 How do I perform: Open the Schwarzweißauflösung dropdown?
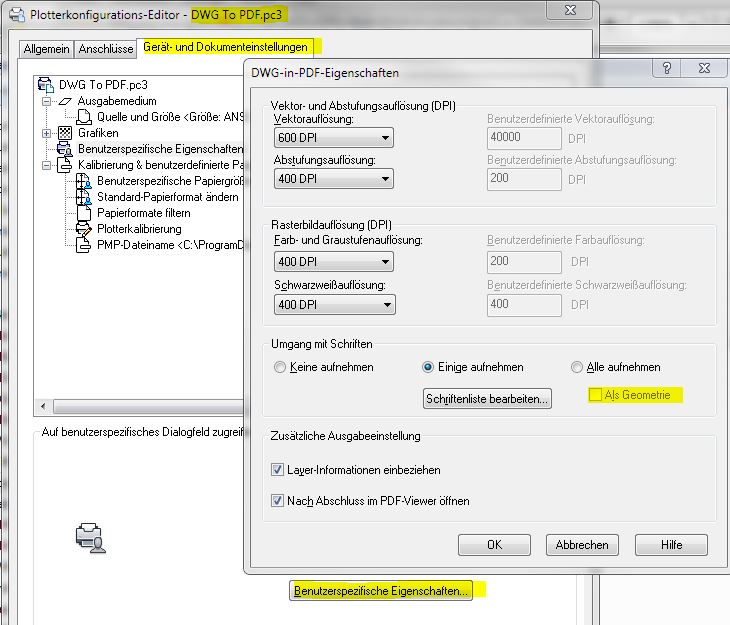[335, 305]
